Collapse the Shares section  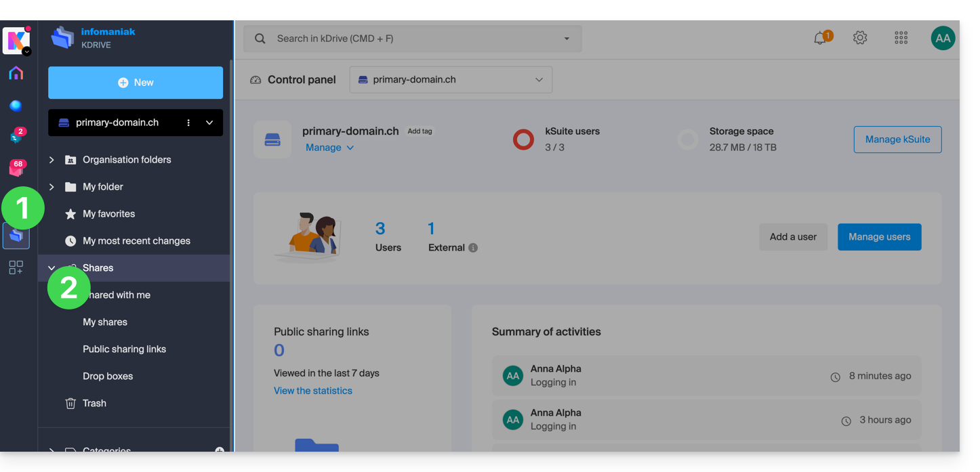[52, 268]
